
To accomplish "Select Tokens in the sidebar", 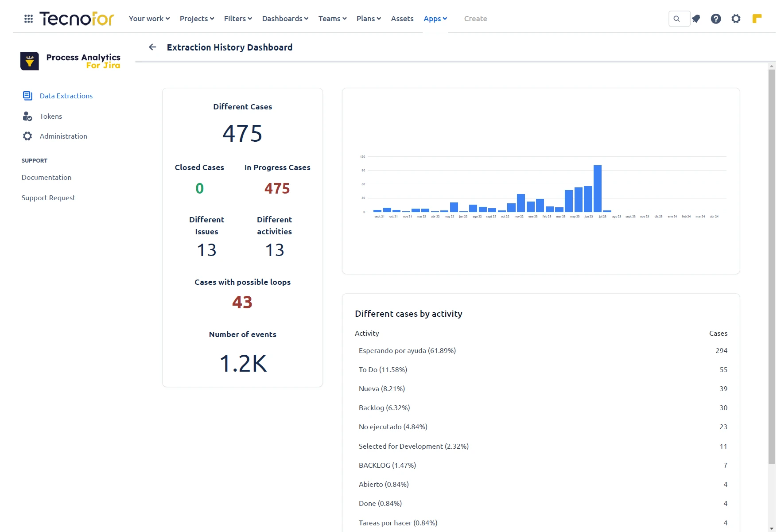I will click(x=51, y=116).
